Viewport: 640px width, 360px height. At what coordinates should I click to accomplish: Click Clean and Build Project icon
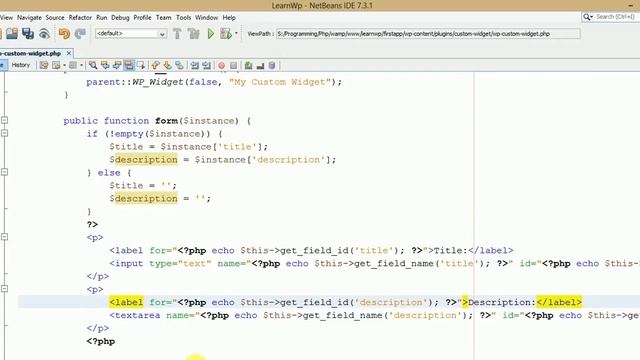point(193,33)
